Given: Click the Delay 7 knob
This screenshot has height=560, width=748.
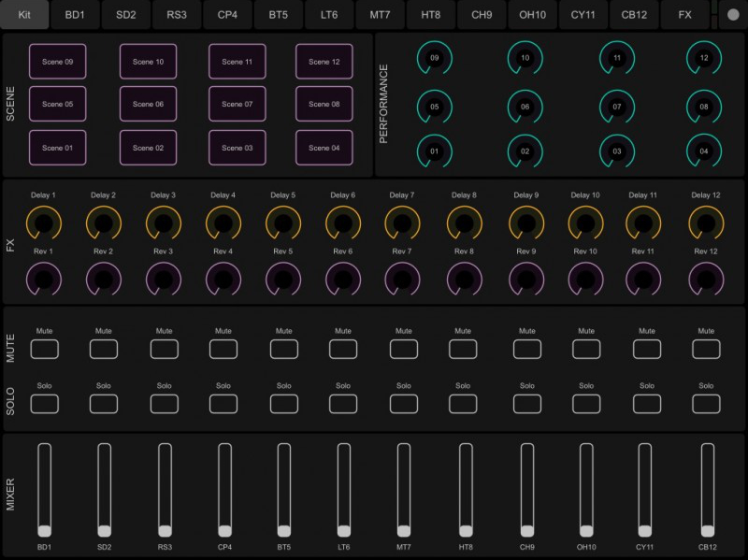Looking at the screenshot, I should [403, 222].
